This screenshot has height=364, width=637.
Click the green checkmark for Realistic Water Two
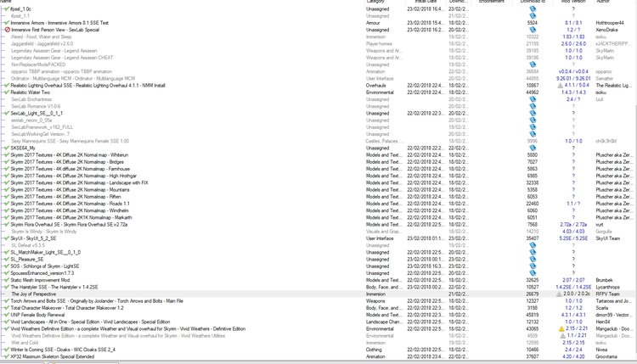(x=7, y=92)
